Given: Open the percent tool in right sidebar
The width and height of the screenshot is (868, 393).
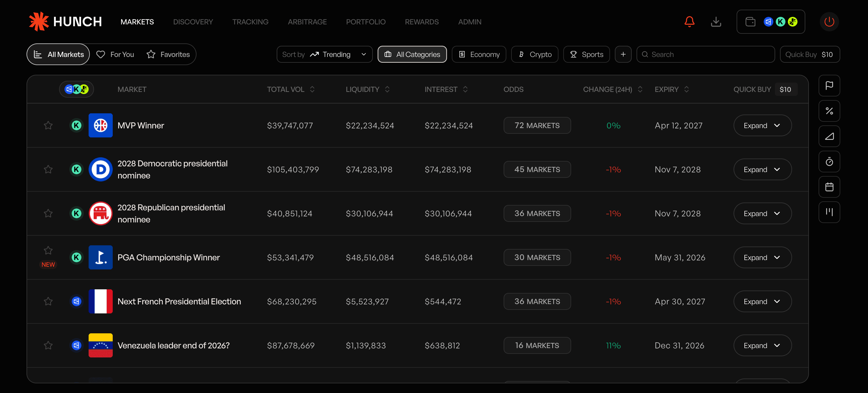Looking at the screenshot, I should click(829, 111).
